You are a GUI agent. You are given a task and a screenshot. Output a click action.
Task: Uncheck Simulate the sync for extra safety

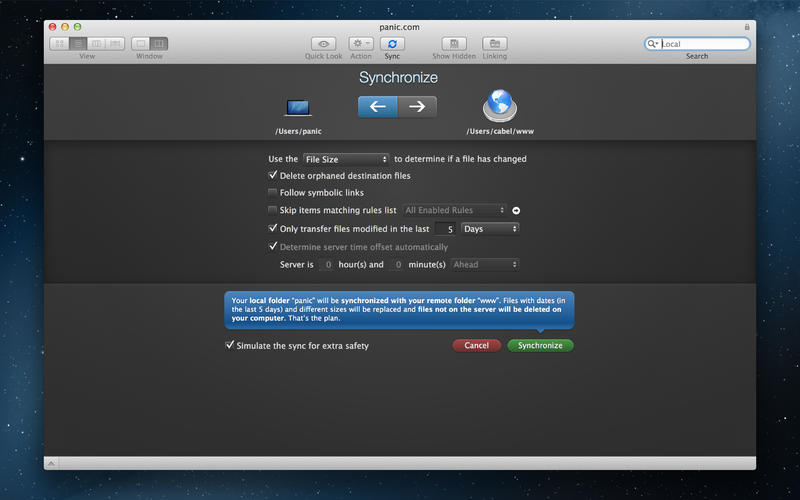point(230,345)
